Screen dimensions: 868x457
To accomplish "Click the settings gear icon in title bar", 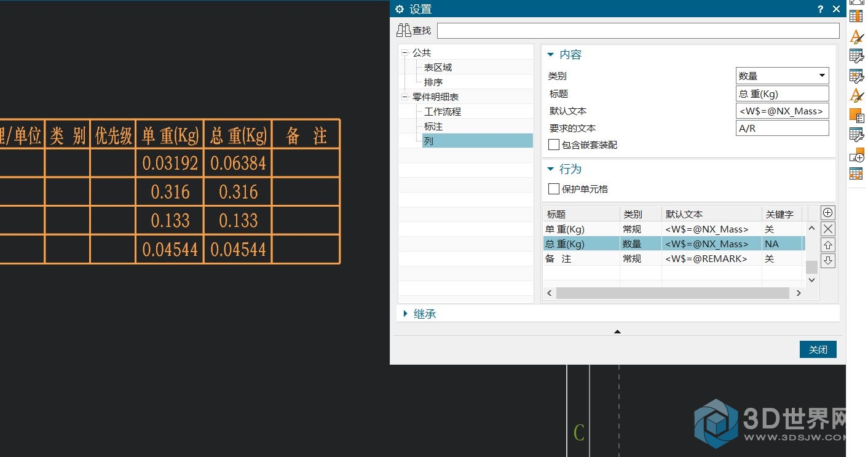I will (400, 9).
